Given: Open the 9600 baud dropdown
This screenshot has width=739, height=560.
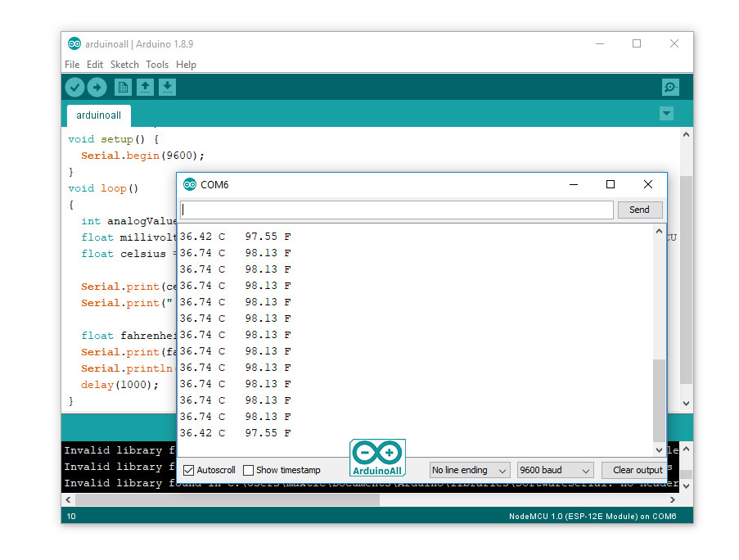Looking at the screenshot, I should click(555, 470).
